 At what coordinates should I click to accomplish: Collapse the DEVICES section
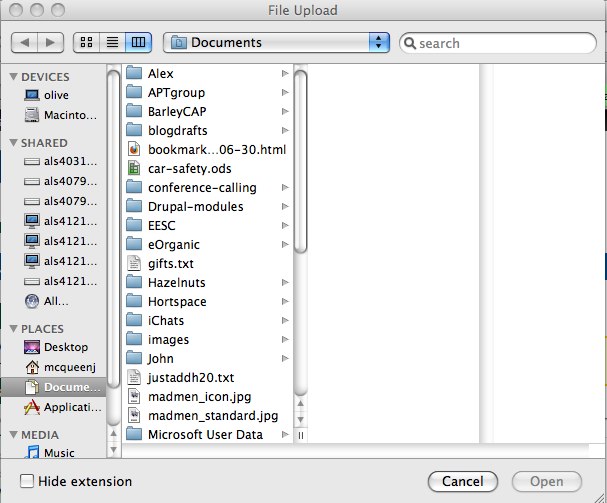[x=14, y=77]
